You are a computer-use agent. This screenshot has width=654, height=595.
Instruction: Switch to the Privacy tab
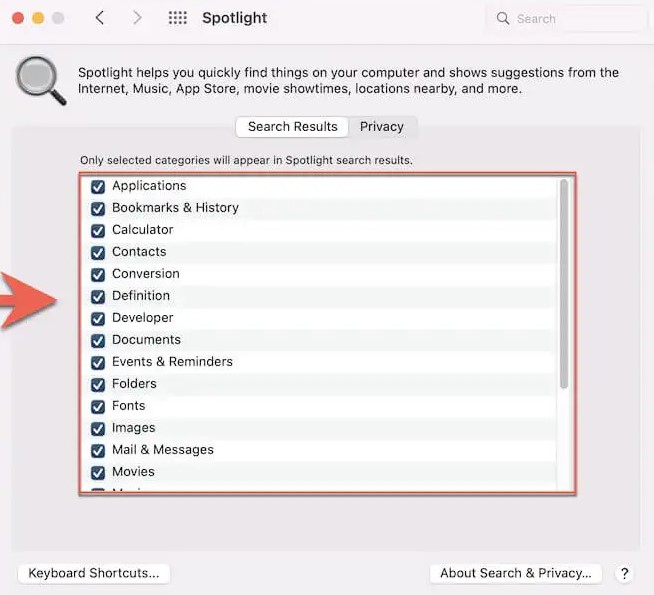click(x=382, y=127)
